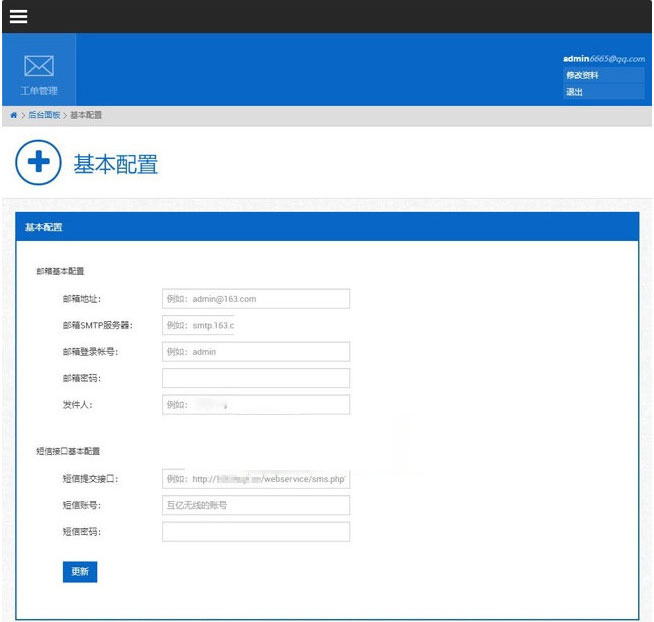This screenshot has height=622, width=654.
Task: Focus the 邮箱地址 input field
Action: [256, 299]
